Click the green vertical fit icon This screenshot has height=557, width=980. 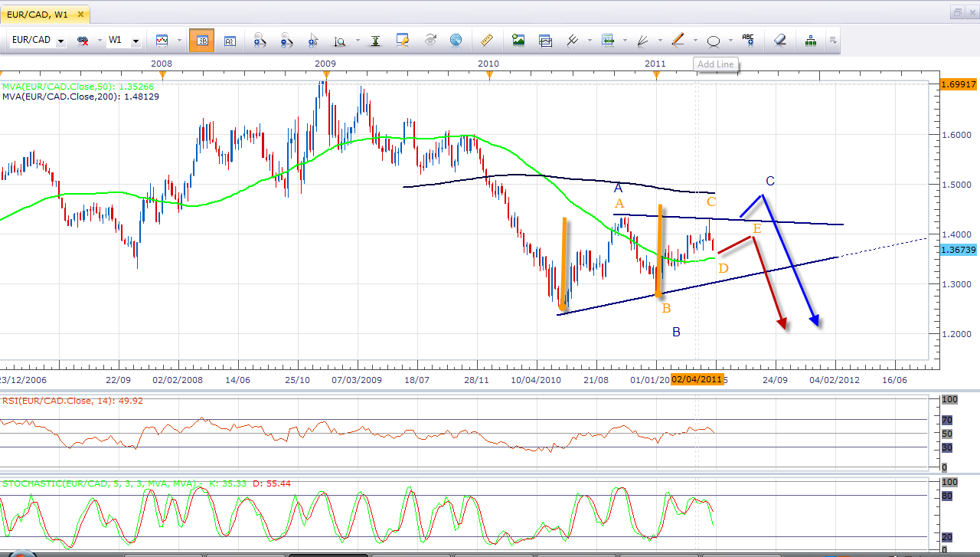(375, 41)
